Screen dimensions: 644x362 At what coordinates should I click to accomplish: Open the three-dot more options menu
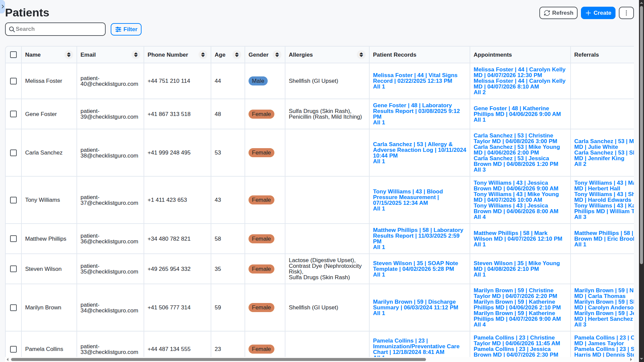click(626, 13)
